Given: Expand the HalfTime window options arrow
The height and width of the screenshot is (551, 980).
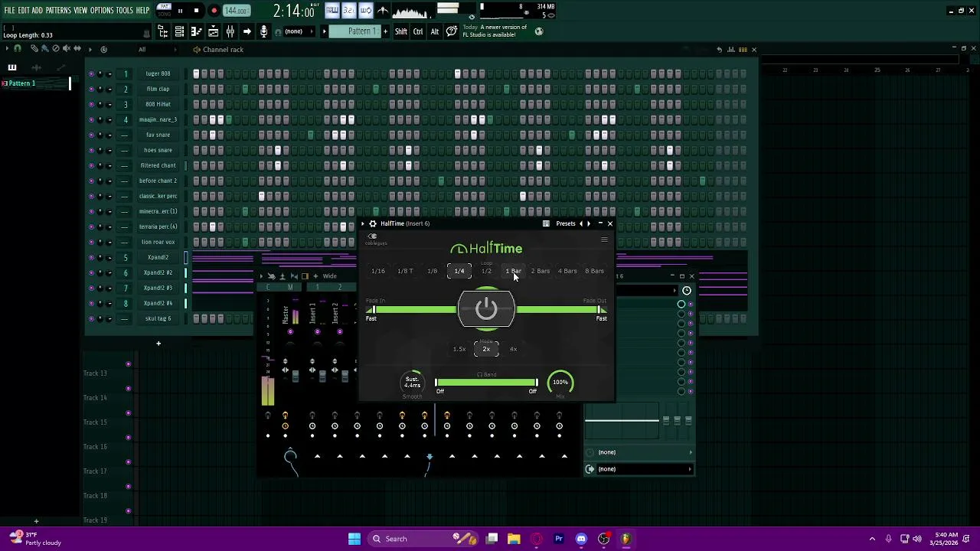Looking at the screenshot, I should (x=364, y=223).
